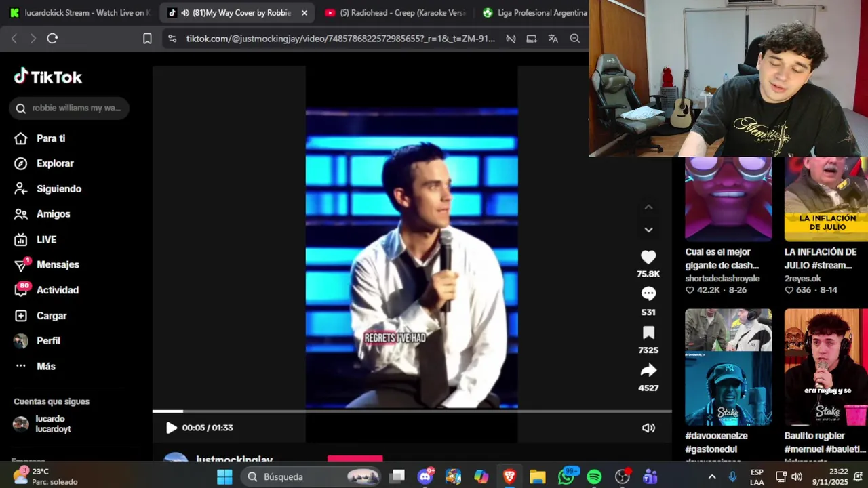Open La Inflación de Julio video thumbnail
This screenshot has height=488, width=868.
(826, 199)
